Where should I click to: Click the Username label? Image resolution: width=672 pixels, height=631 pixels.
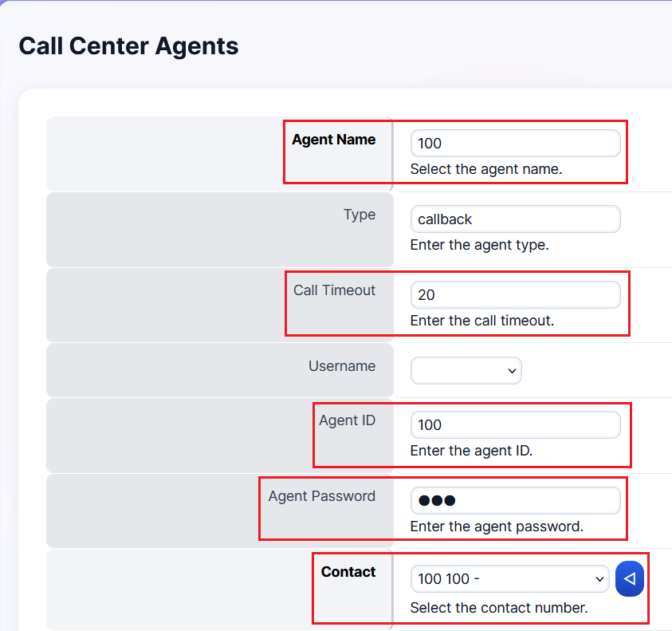tap(342, 365)
